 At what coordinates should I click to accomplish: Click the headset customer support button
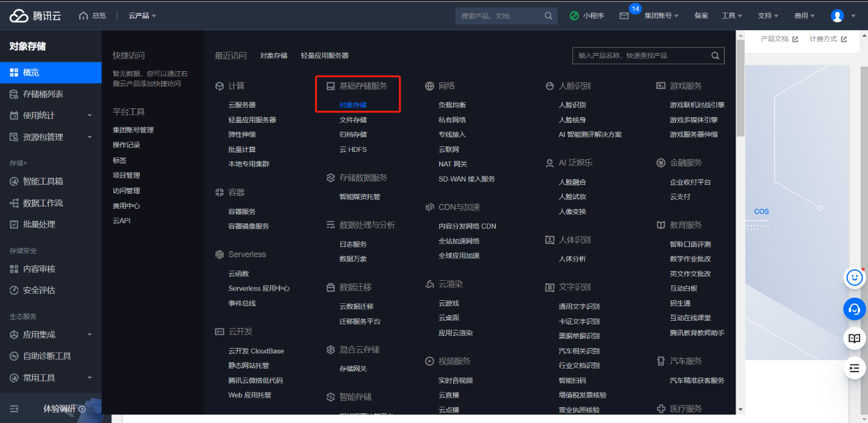854,309
